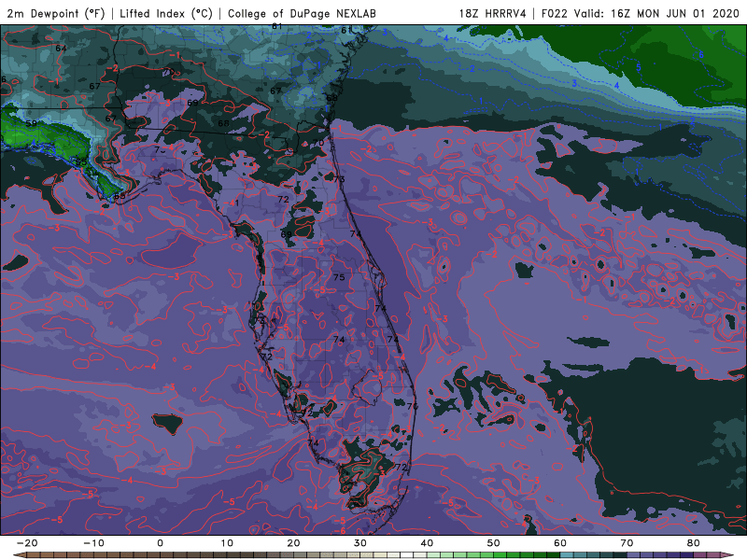Click the '30' label on the color scale
Image resolution: width=747 pixels, height=560 pixels.
pyautogui.click(x=360, y=543)
